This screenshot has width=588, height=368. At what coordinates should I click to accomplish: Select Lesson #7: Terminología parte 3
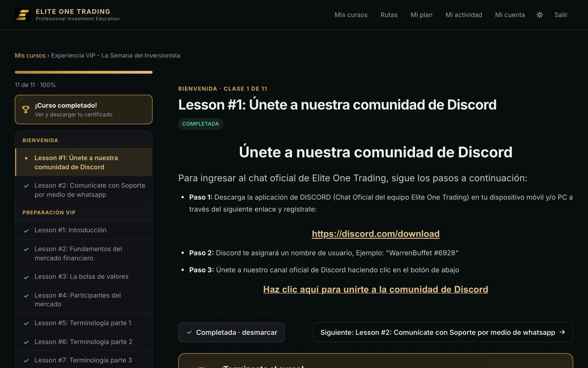[84, 360]
